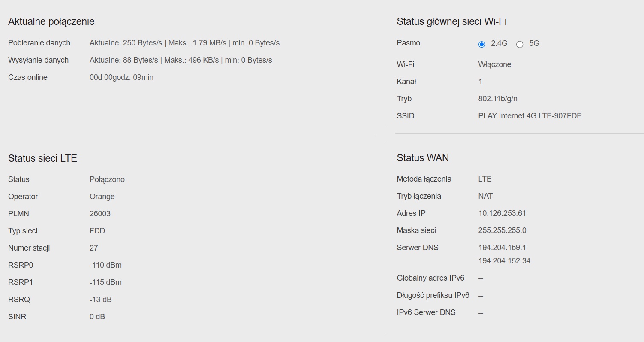Image resolution: width=644 pixels, height=342 pixels.
Task: Click the RSRP0 value -110 dBm
Action: coord(105,265)
